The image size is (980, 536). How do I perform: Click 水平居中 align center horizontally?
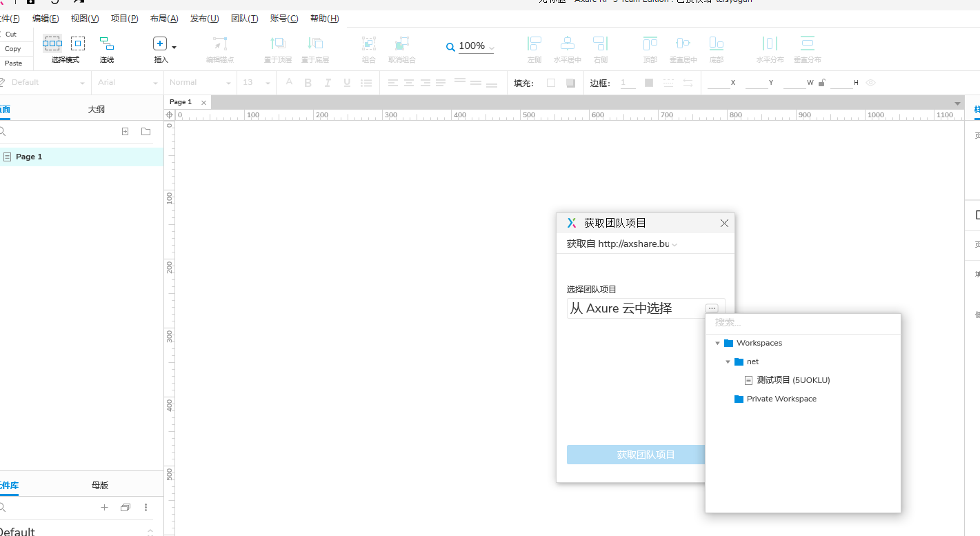(568, 44)
